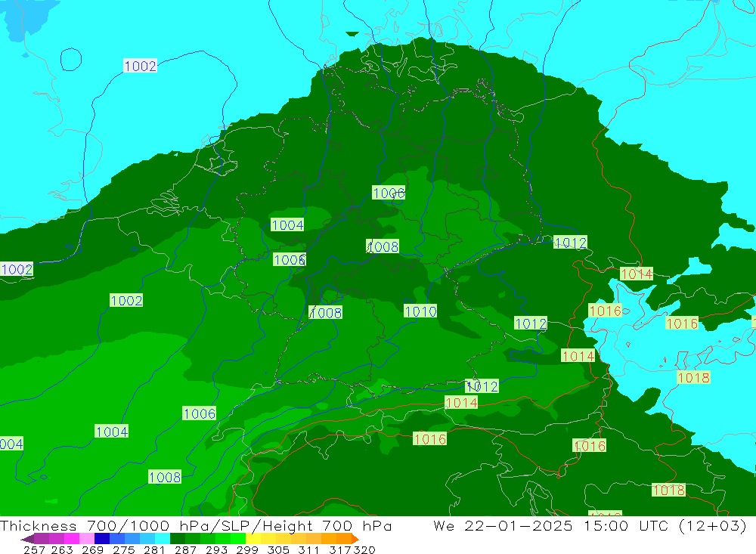The image size is (756, 554).
Task: Click legend value 269
Action: coord(92,549)
